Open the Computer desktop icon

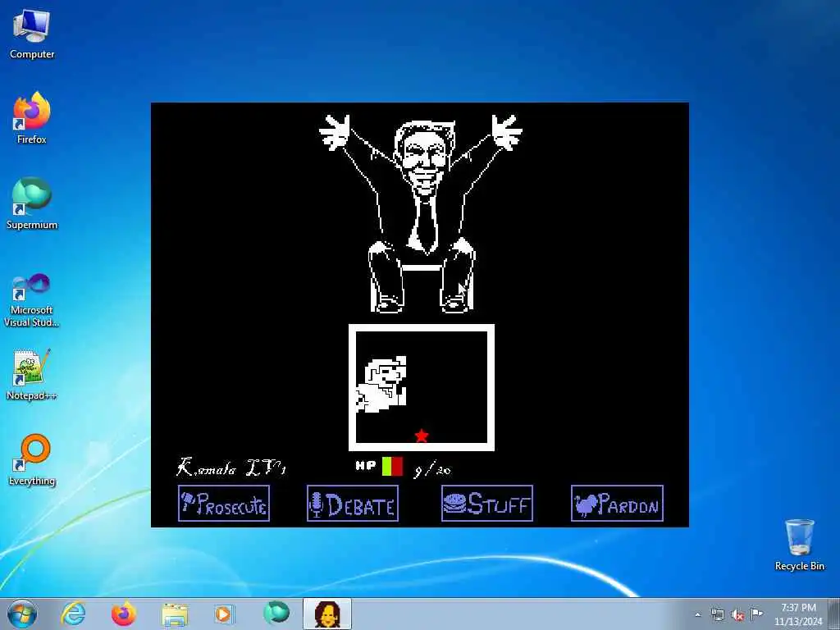pyautogui.click(x=32, y=35)
